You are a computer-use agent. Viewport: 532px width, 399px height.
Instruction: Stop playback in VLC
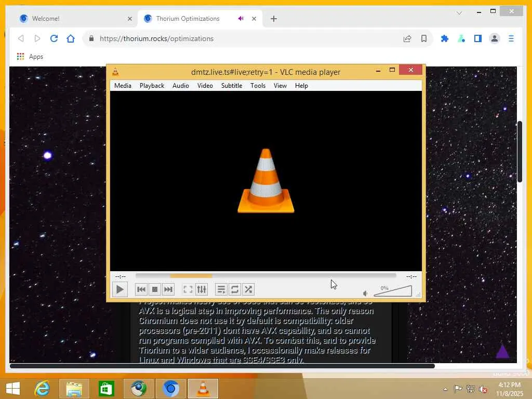155,289
